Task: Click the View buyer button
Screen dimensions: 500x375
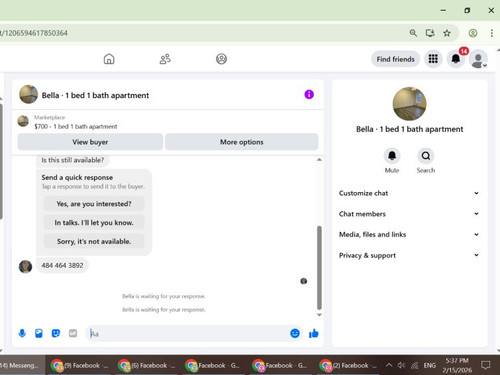Action: coord(90,142)
